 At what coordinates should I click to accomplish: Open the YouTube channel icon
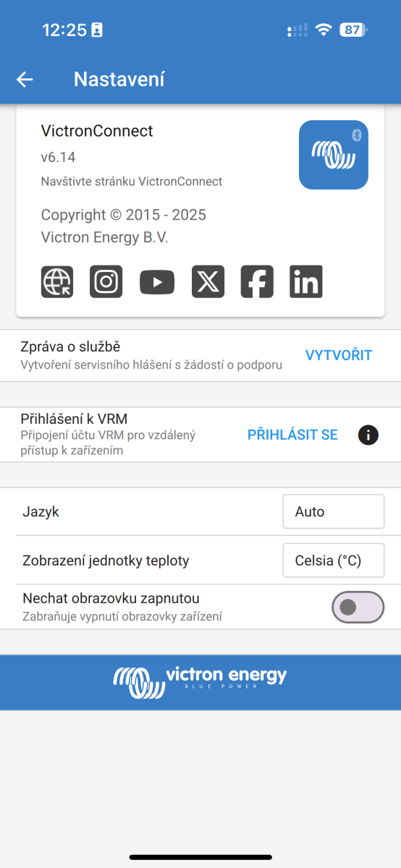coord(157,281)
